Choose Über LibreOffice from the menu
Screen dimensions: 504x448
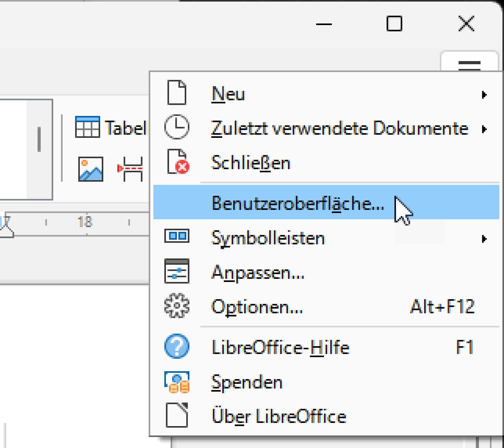coord(279,417)
